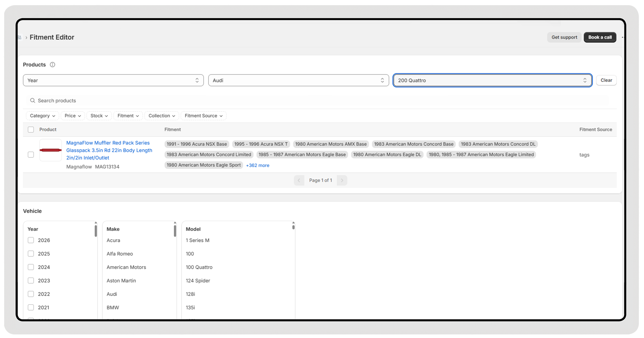Screen dimensions: 644x338
Task: Click the 1980 American Motors AMX Base tag
Action: coord(331,144)
